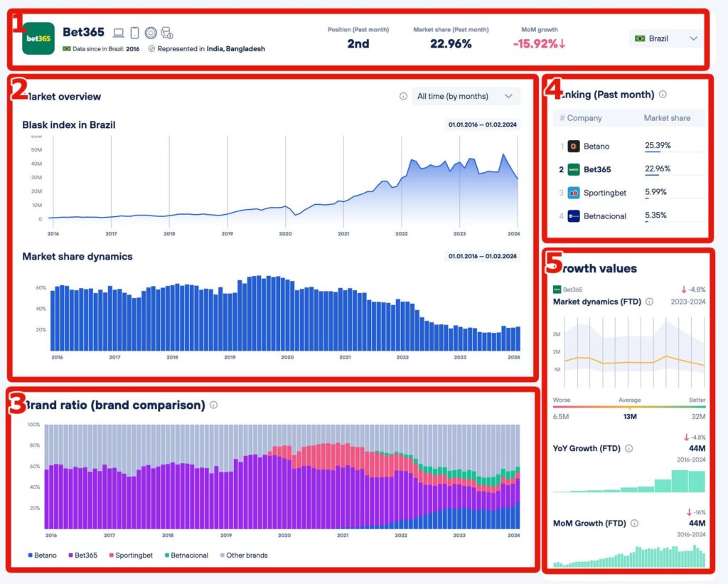Click the YoY Growth green bar chart

point(629,481)
